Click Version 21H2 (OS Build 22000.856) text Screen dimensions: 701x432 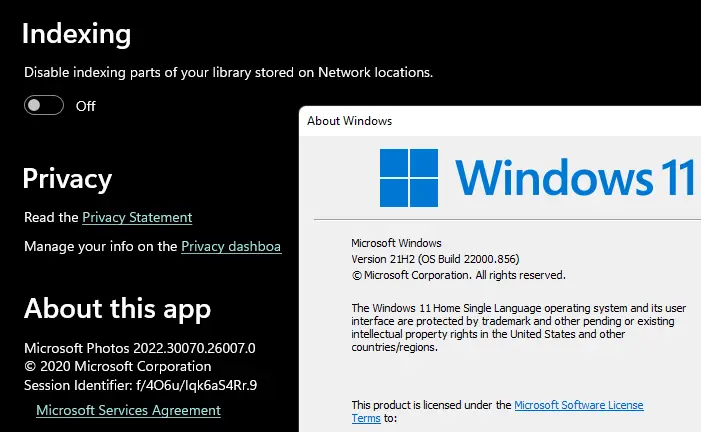[435, 259]
